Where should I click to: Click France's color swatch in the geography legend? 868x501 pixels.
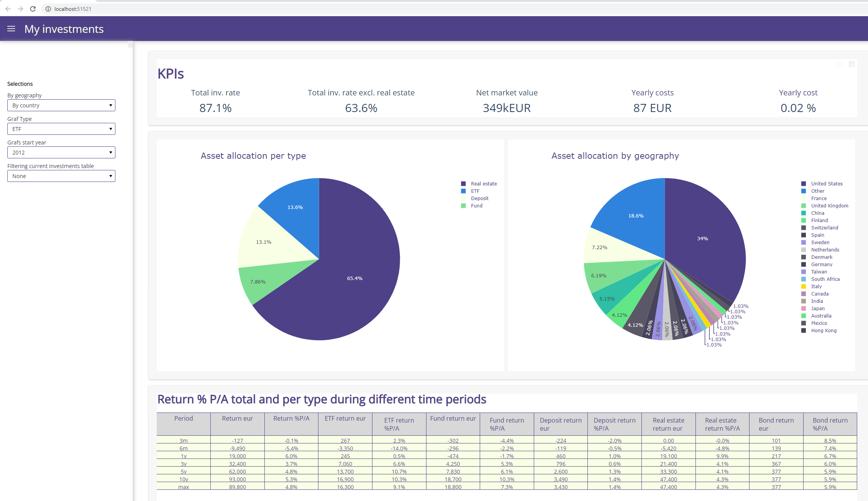pos(804,198)
